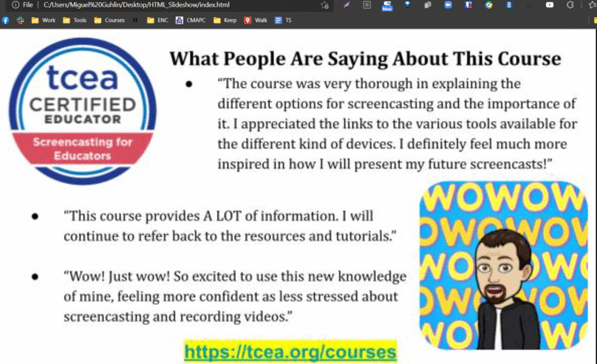Open the Work bookmarks folder

click(43, 20)
